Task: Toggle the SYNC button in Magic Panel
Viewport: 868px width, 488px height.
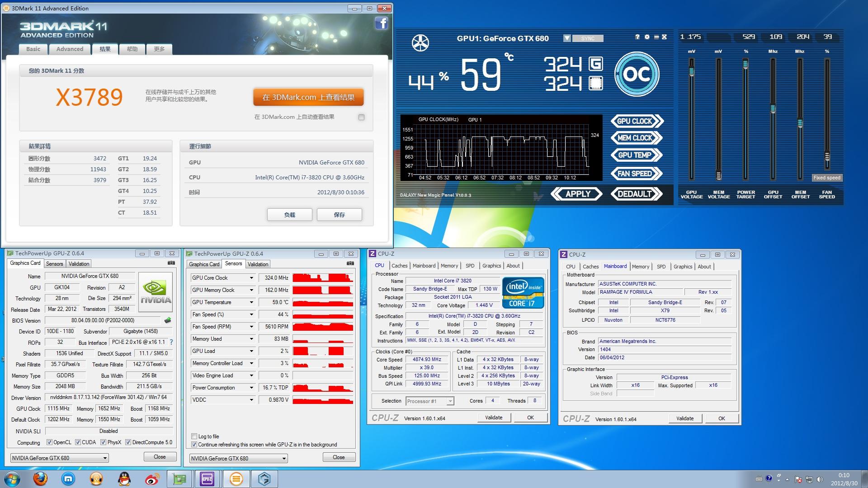Action: [588, 38]
